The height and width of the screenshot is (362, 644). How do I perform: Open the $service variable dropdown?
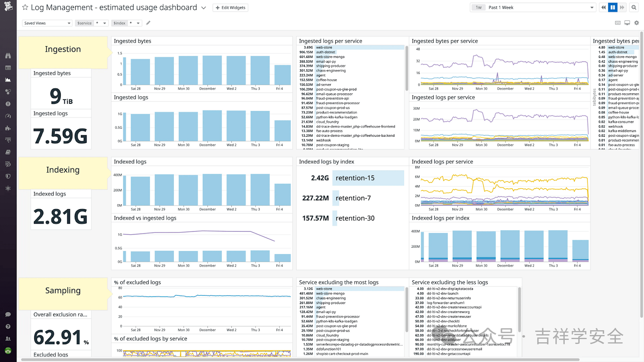click(92, 23)
